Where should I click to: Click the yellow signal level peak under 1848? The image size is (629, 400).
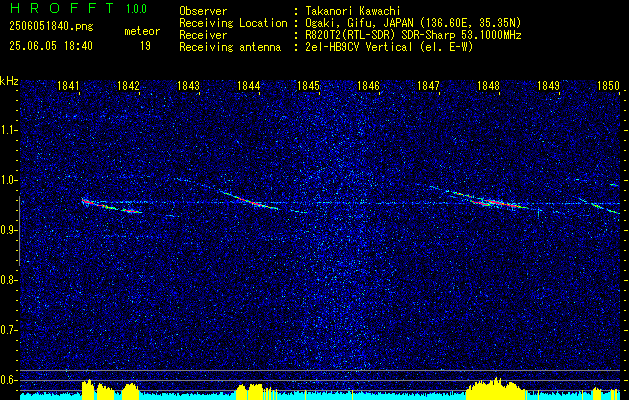[497, 389]
